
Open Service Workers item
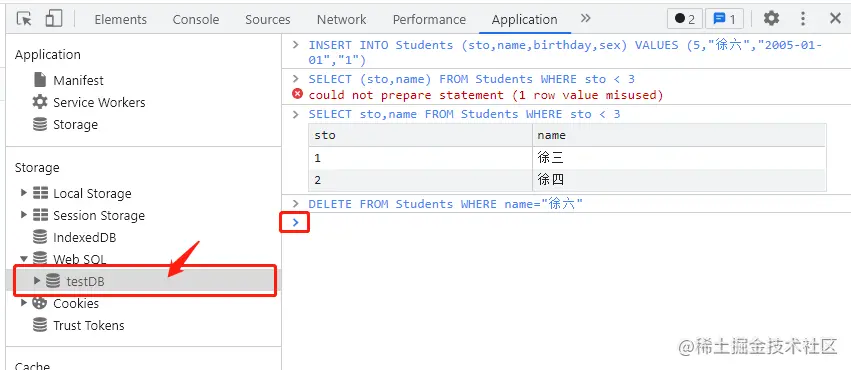[99, 103]
